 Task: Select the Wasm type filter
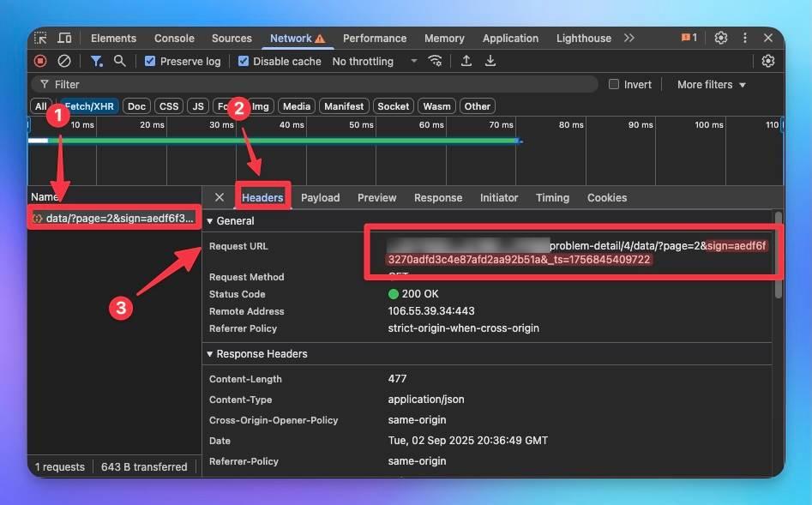pos(436,106)
